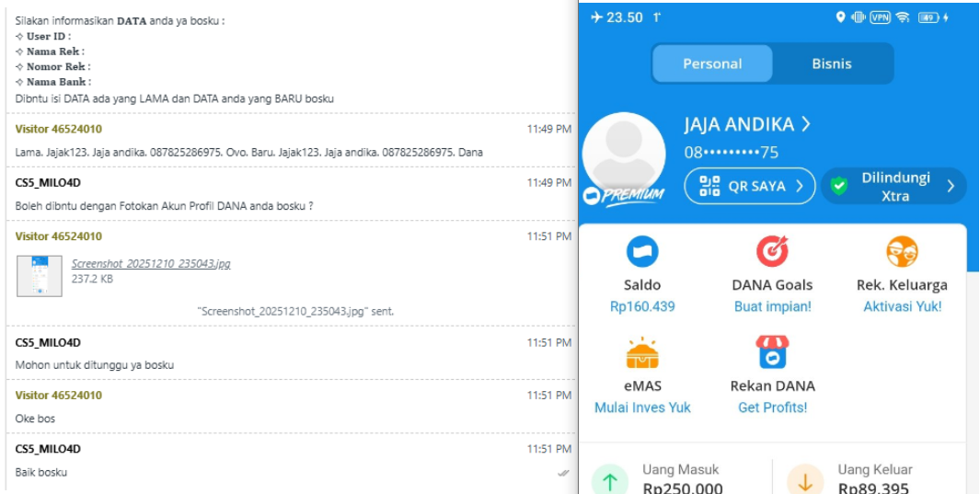Click the CS5_MILO4D name at 11:49 PM
The image size is (980, 494).
[x=48, y=183]
